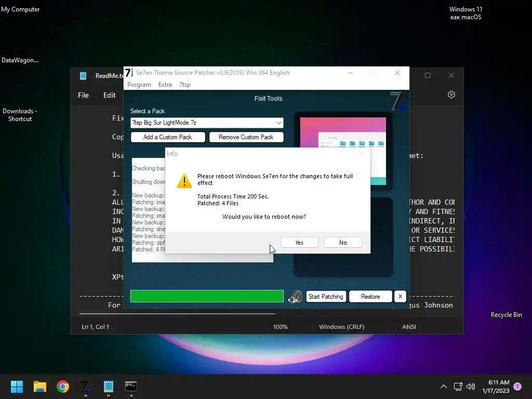The width and height of the screenshot is (532, 399).
Task: Click the 7tsp app icon in title bar
Action: coord(129,73)
